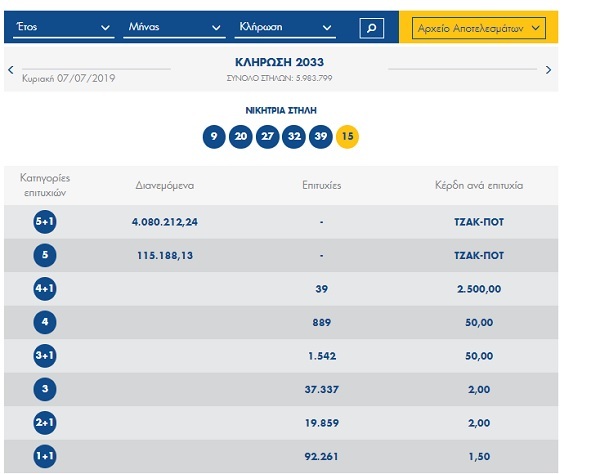The width and height of the screenshot is (600, 474).
Task: Click the 4.080.212,24 jackpot amount
Action: (x=165, y=222)
